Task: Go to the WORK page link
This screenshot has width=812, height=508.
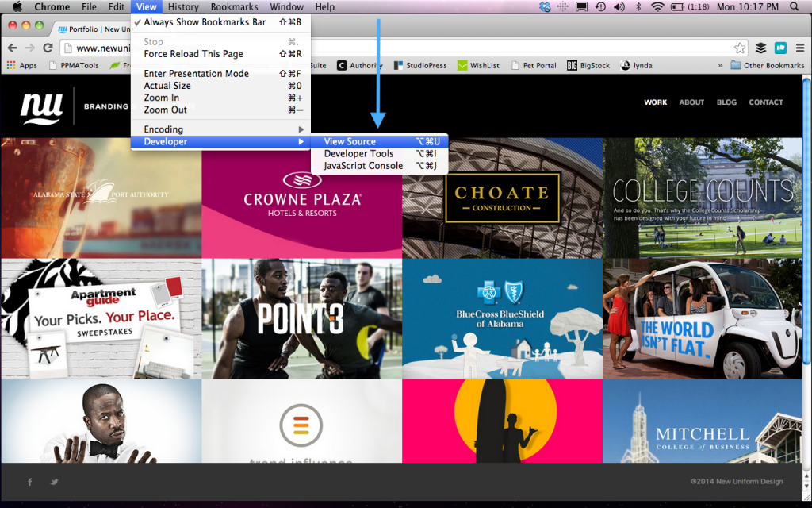Action: (655, 102)
